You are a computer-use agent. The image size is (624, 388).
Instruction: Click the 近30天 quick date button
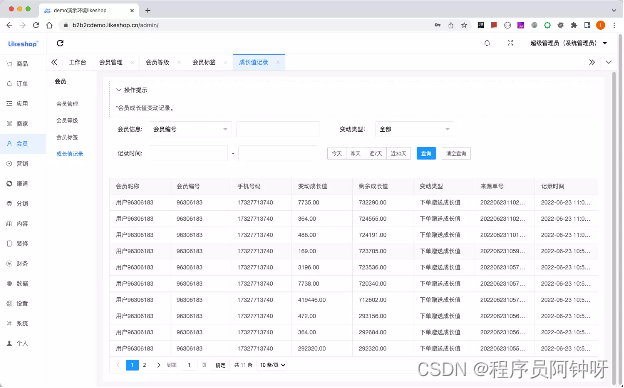tap(398, 154)
